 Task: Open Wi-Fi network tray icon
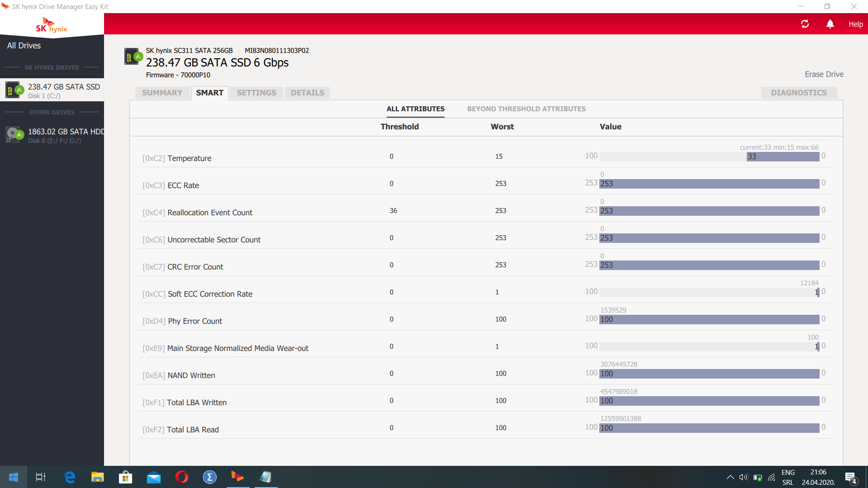(772, 477)
